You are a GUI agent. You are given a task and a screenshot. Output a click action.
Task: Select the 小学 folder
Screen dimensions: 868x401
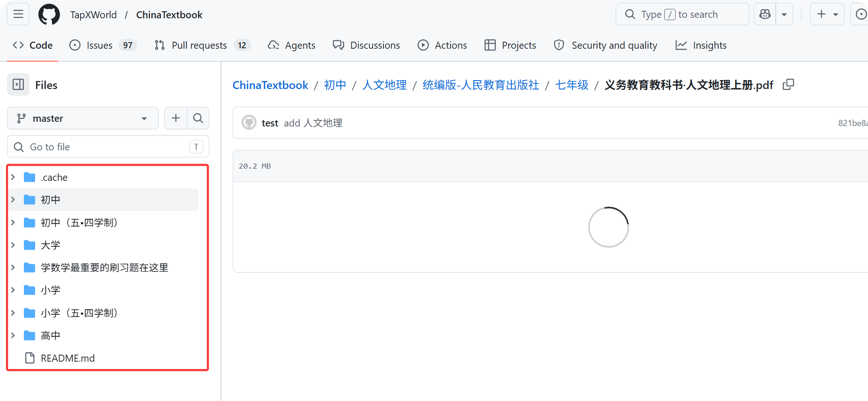[103, 290]
